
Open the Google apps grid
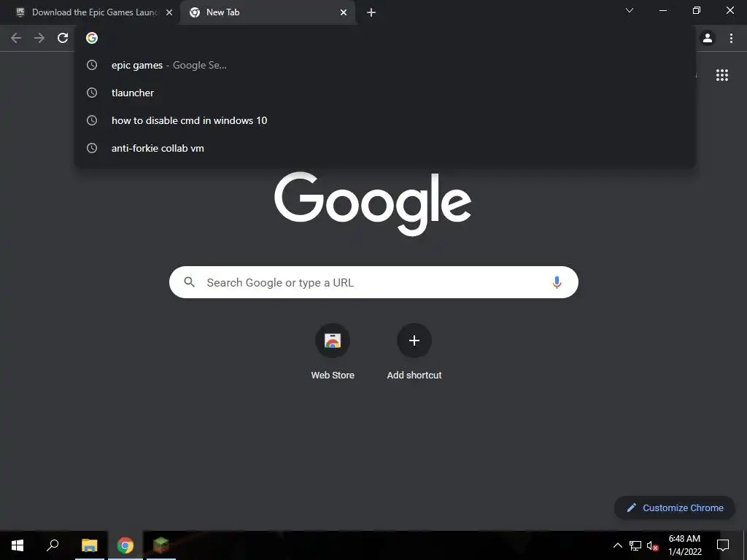pyautogui.click(x=721, y=75)
